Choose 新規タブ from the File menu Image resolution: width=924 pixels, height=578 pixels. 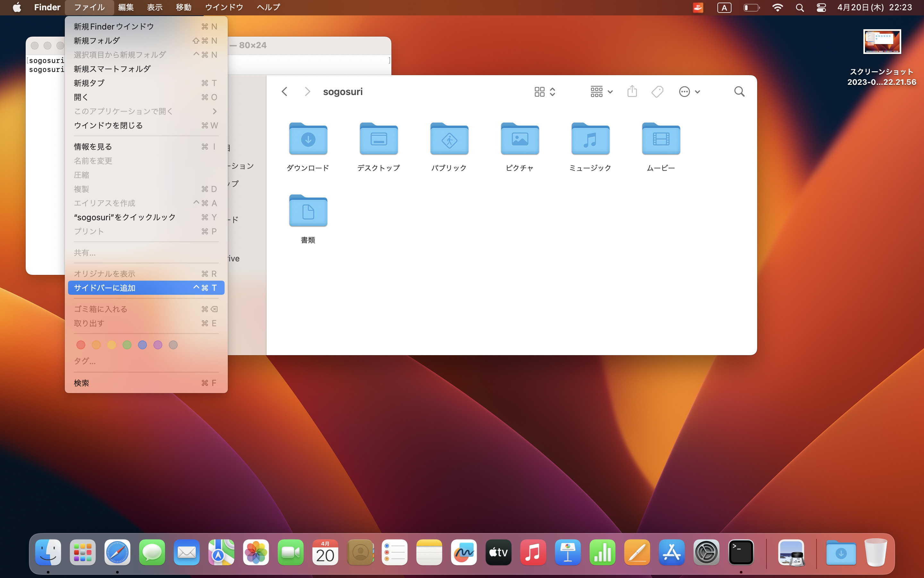click(146, 83)
